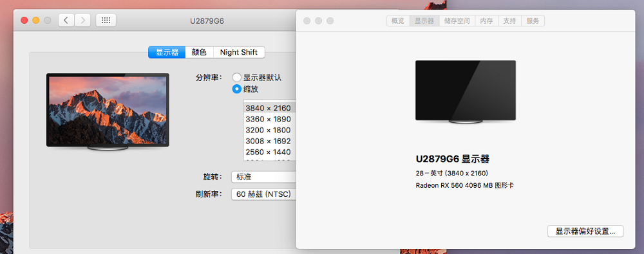Choose 显示器默认 resolution option

coord(257,78)
